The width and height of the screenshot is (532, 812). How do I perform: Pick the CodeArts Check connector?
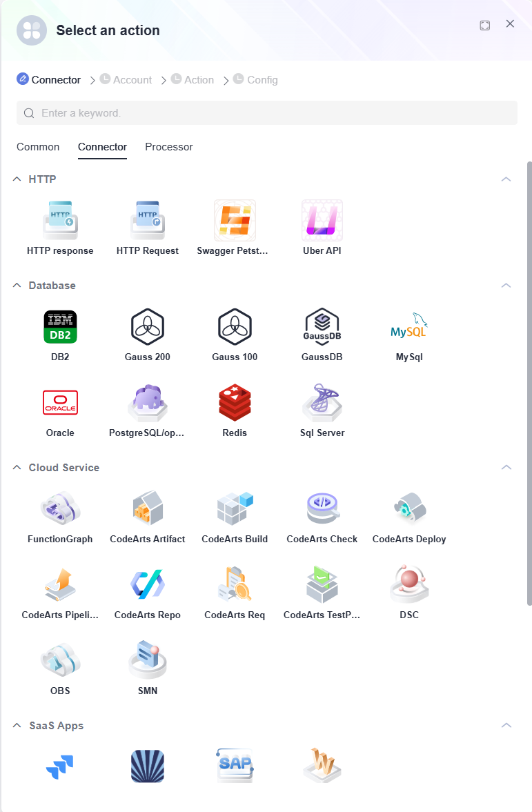(x=322, y=517)
